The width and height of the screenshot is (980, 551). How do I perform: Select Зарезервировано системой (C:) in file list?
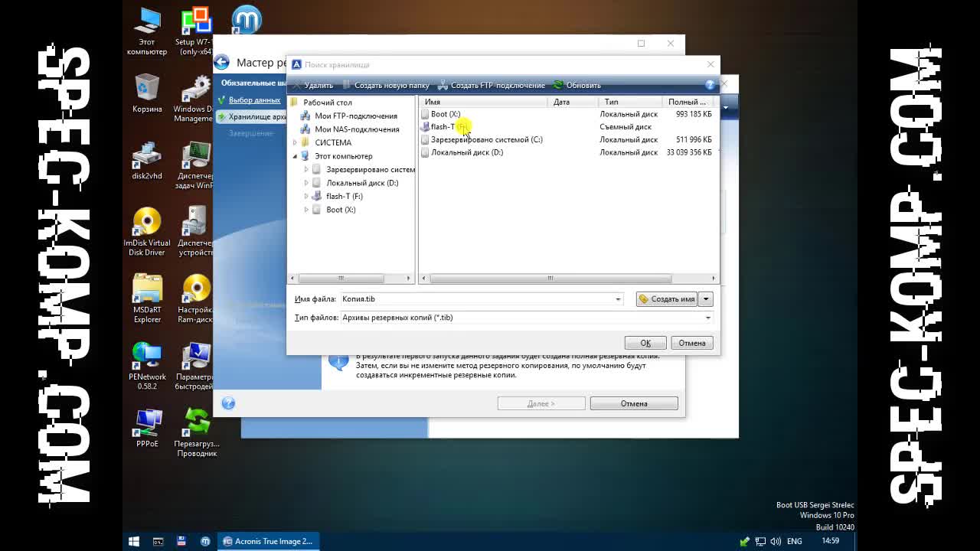pyautogui.click(x=486, y=140)
